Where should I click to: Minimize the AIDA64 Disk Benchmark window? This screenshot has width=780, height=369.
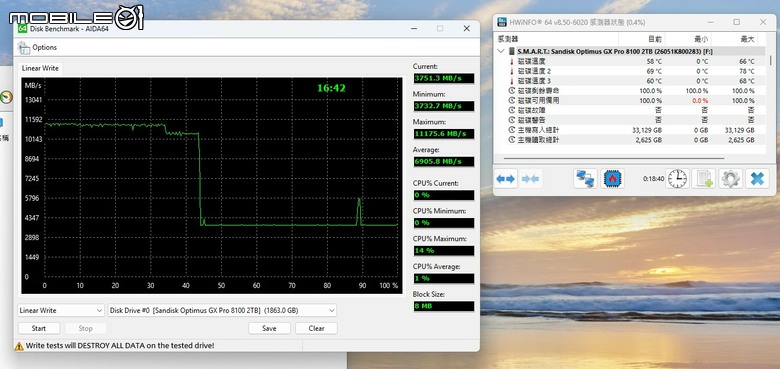(414, 29)
